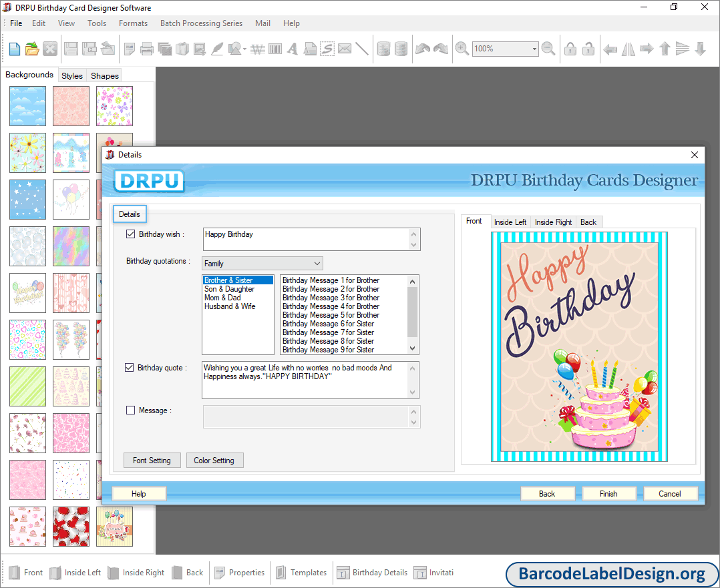Image resolution: width=720 pixels, height=588 pixels.
Task: Click the Open folder icon
Action: tap(32, 49)
